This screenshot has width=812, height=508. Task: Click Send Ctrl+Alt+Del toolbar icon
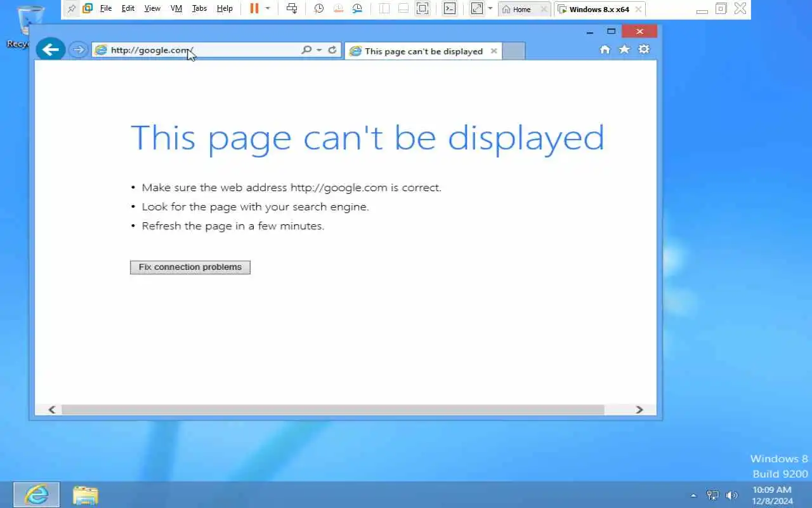tap(292, 8)
